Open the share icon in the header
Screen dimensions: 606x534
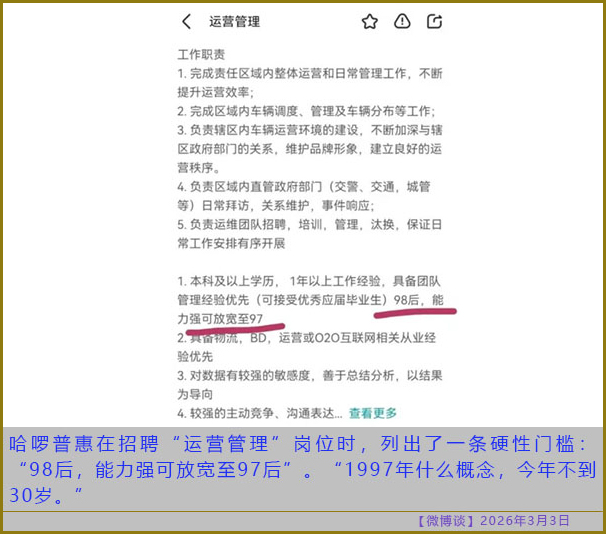pos(434,21)
